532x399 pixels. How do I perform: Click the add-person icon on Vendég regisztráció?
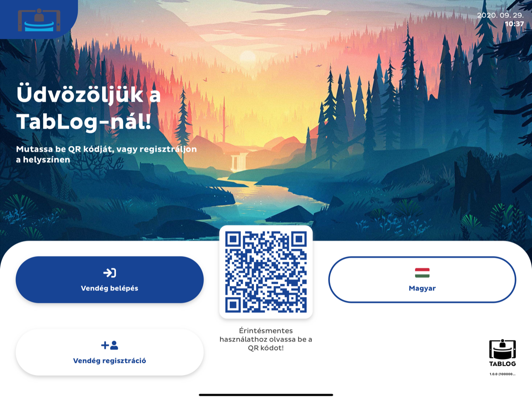tap(110, 345)
